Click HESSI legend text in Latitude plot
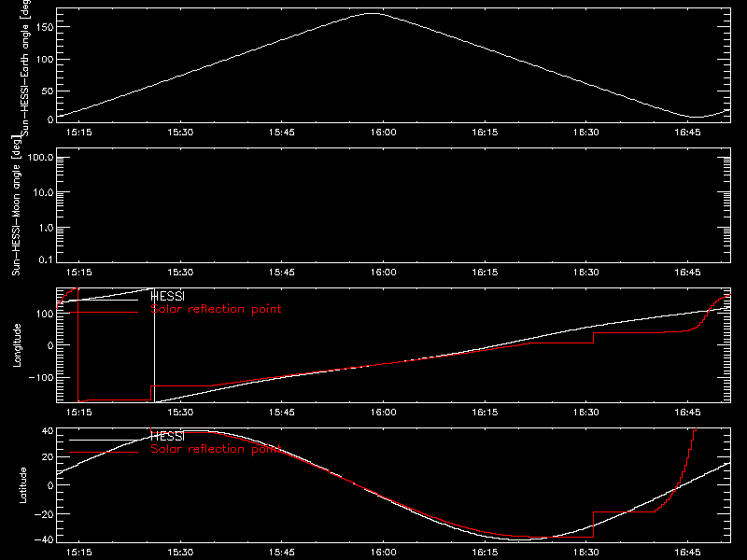This screenshot has width=747, height=560. pos(168,436)
